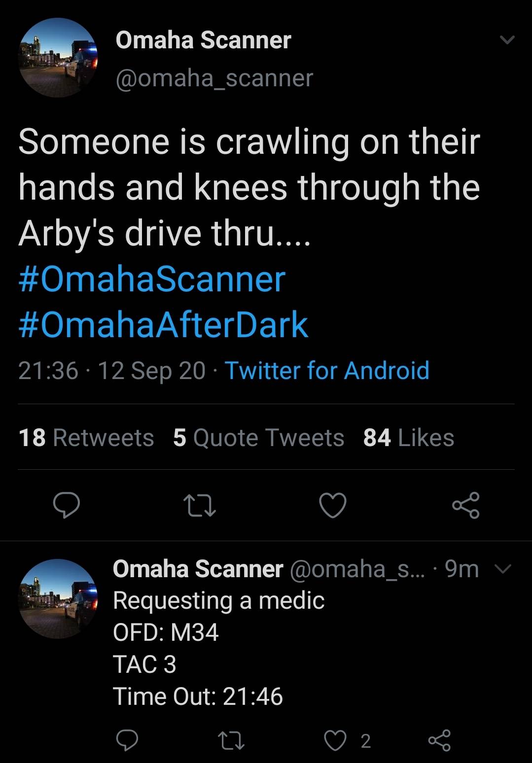Open Omaha Scanner's profile picture in the header

coord(58,58)
